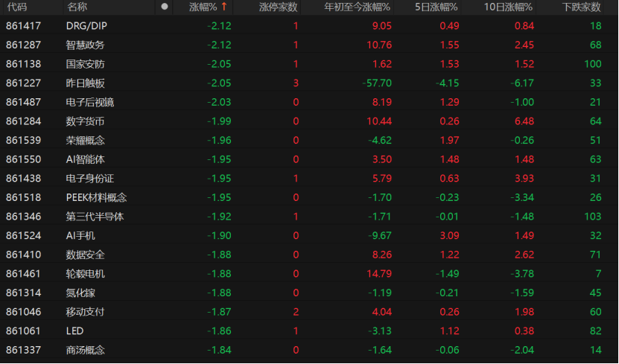Click code 861314
619x364 pixels.
pyautogui.click(x=23, y=293)
